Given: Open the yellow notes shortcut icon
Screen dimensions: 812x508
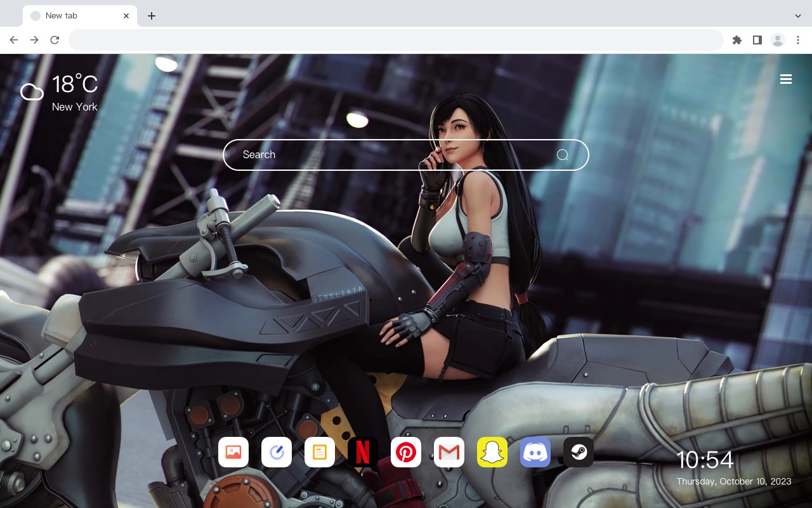Looking at the screenshot, I should (x=320, y=452).
